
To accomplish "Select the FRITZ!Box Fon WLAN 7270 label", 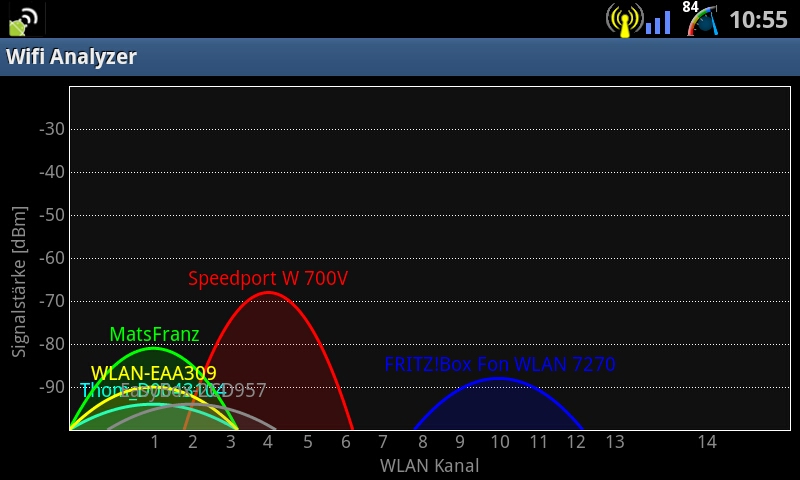I will click(500, 364).
